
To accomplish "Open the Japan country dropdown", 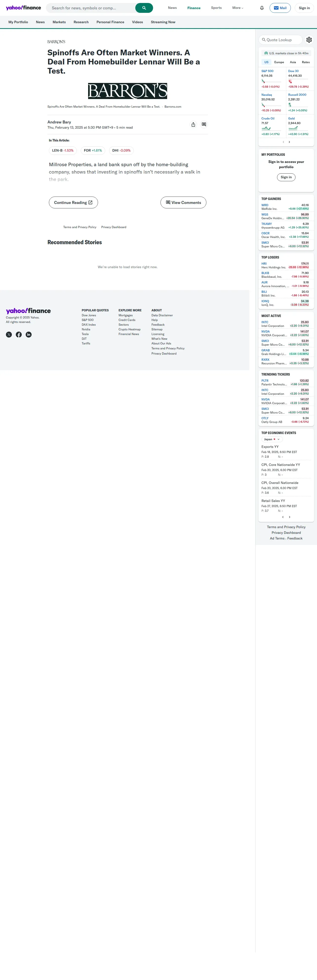I will tap(272, 439).
